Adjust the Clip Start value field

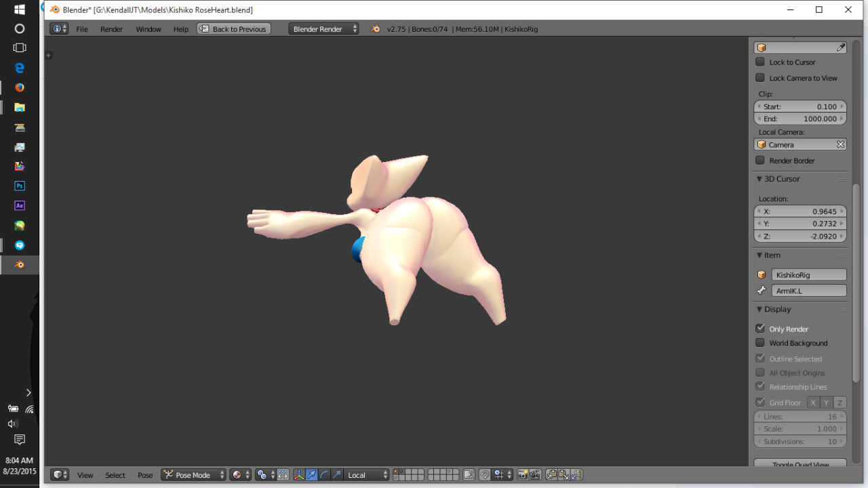(800, 106)
